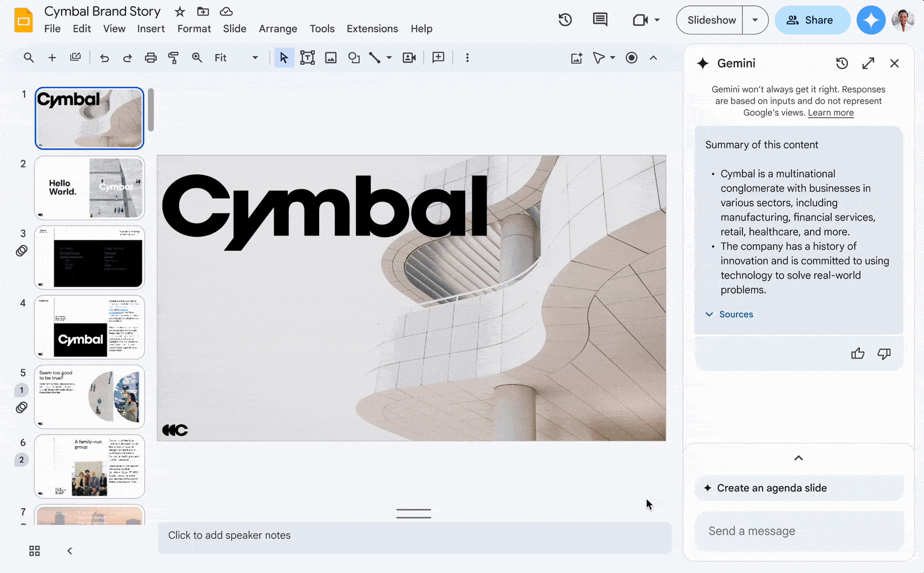This screenshot has width=924, height=573.
Task: Give thumbs down to Gemini summary
Action: point(884,354)
